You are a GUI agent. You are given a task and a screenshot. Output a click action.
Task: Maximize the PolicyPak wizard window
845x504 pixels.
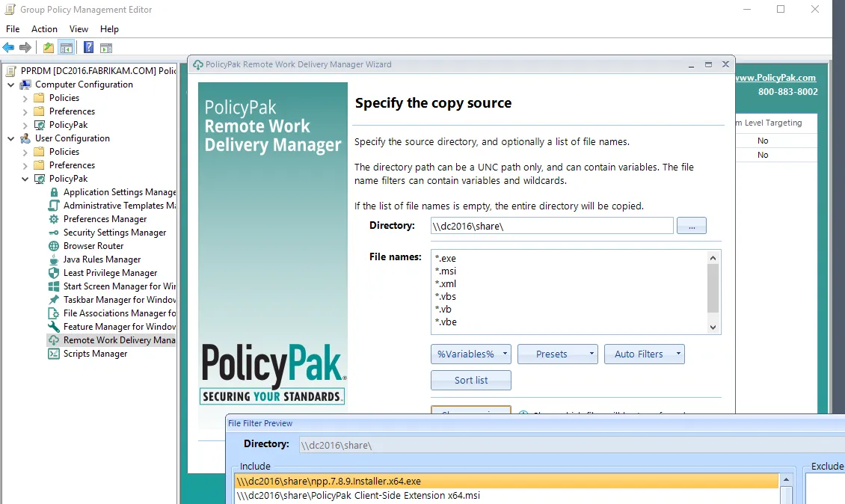click(x=708, y=64)
